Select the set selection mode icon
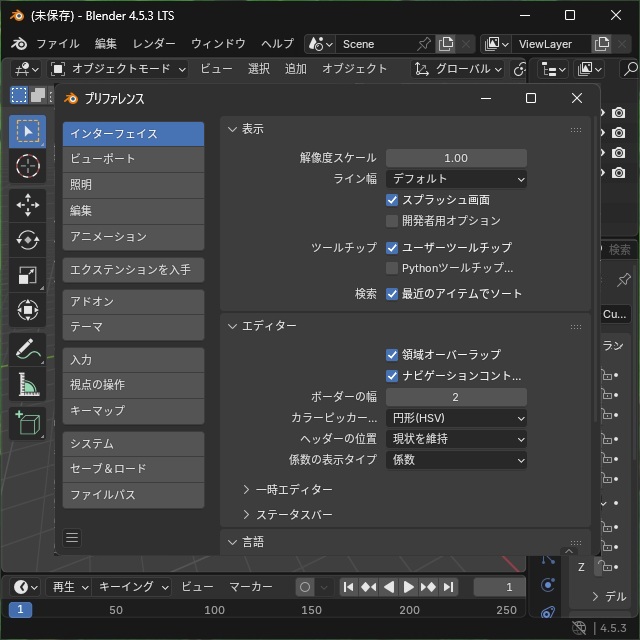The height and width of the screenshot is (640, 640). (19, 95)
